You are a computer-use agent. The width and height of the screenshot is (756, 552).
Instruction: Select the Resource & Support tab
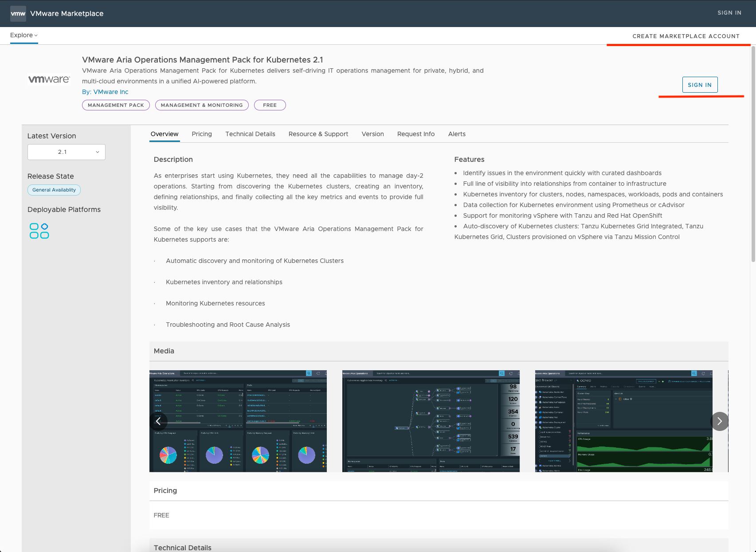coord(318,134)
